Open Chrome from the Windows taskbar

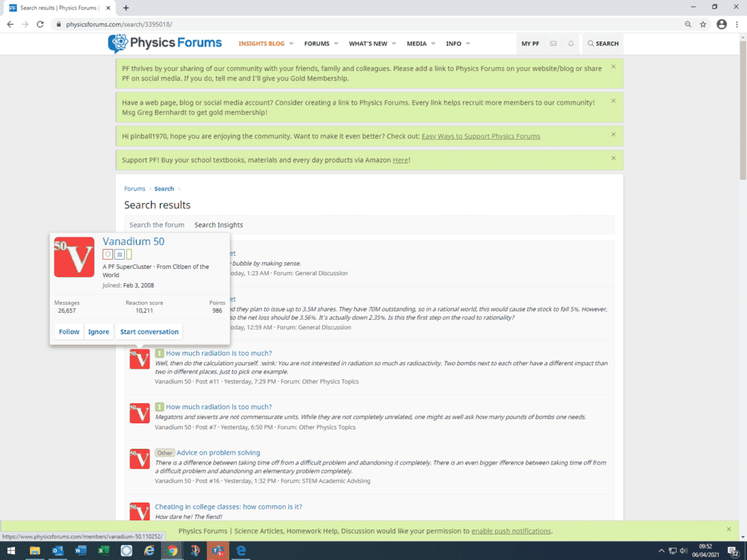point(173,551)
